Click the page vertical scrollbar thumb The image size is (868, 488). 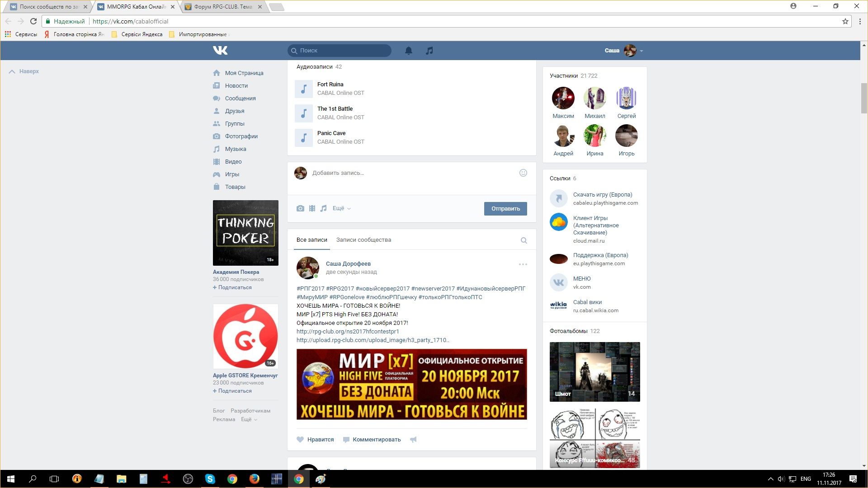click(864, 98)
